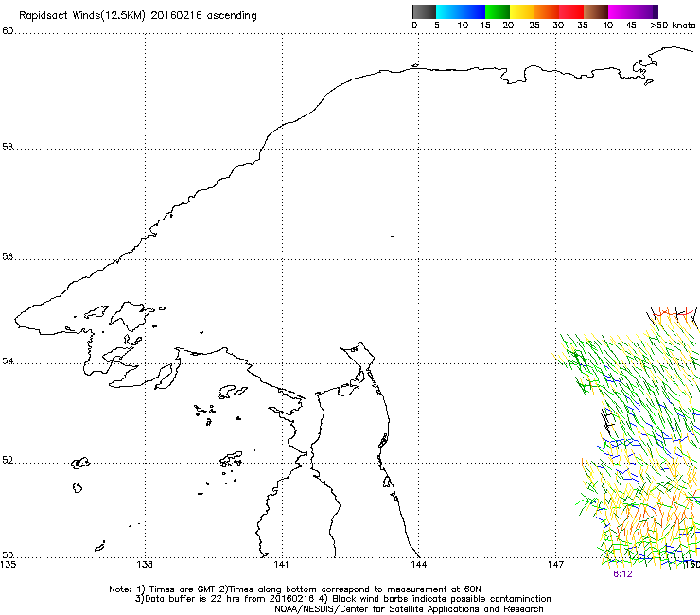Select the green 15-20 knots legend swatch

tap(498, 11)
